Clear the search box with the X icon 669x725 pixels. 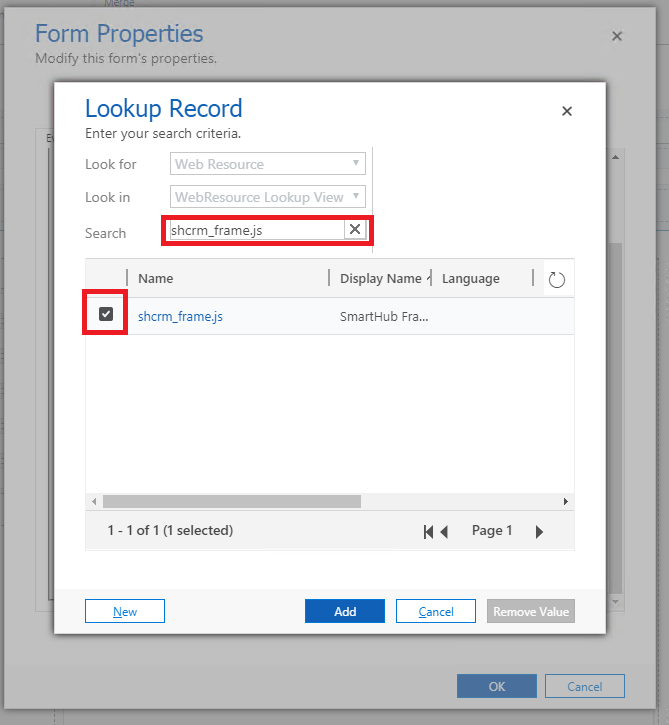click(354, 230)
